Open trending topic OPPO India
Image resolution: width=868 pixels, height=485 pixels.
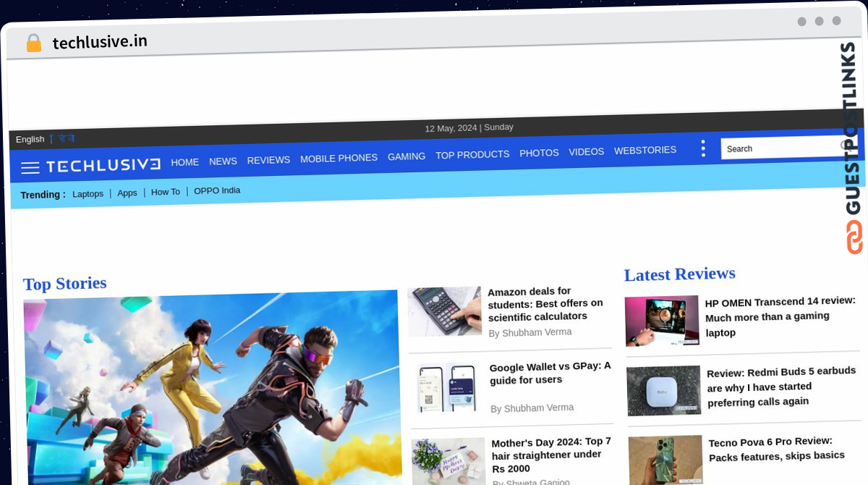click(217, 190)
